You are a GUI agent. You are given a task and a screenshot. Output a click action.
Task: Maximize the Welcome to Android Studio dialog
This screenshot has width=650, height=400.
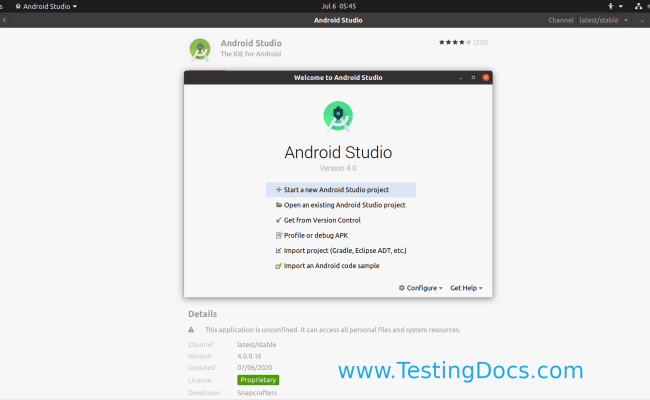(473, 78)
